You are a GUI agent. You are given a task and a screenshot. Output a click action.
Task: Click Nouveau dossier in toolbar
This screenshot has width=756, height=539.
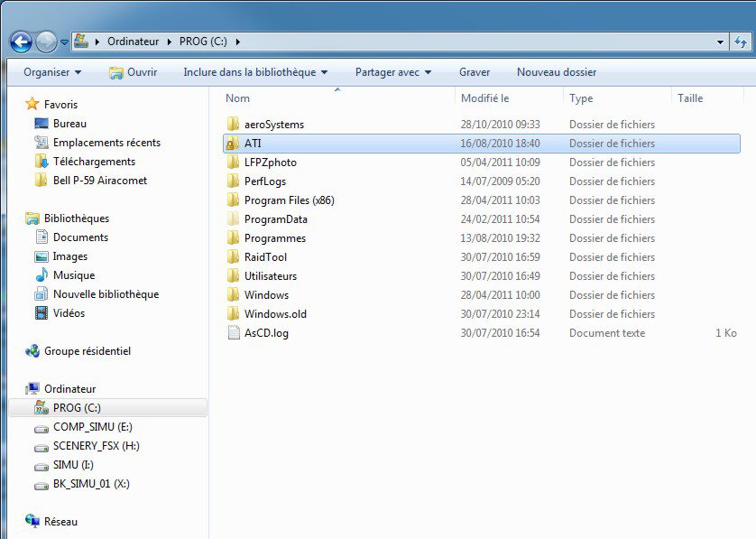pos(557,72)
